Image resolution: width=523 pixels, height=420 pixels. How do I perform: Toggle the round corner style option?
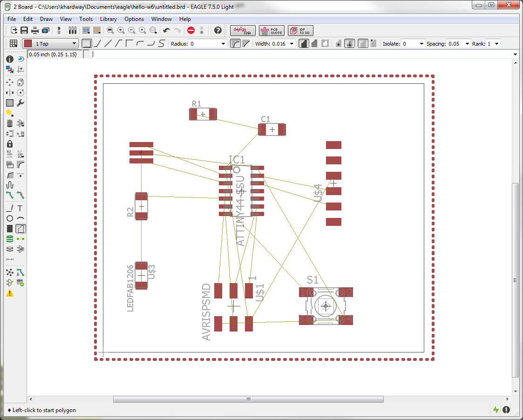point(236,44)
